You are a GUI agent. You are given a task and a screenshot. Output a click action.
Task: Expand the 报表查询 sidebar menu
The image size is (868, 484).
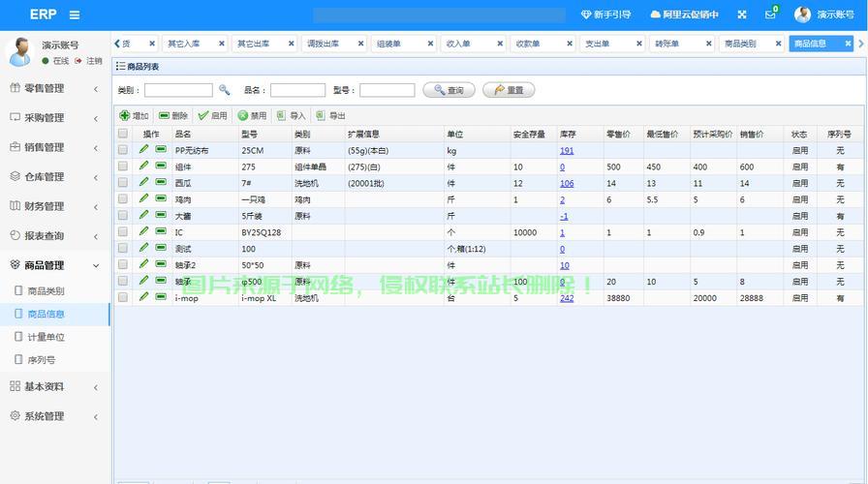55,236
